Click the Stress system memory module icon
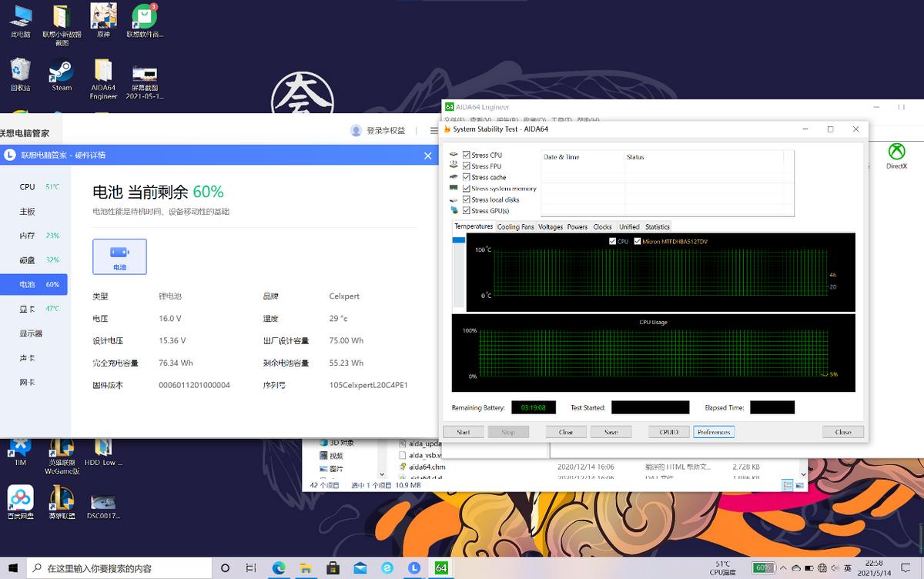 [454, 188]
